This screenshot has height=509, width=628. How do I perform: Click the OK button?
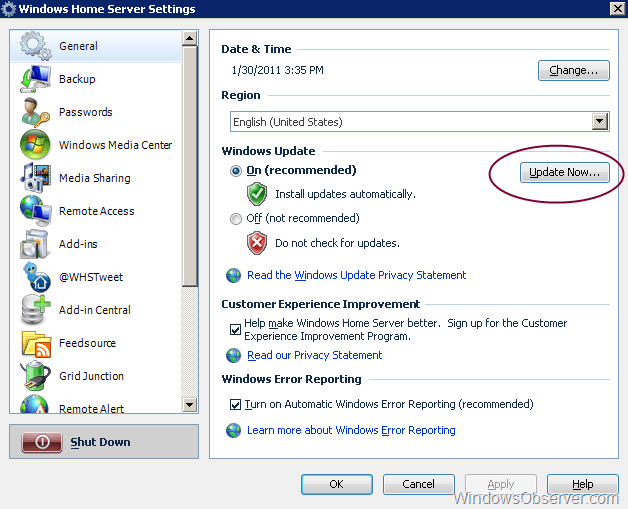[336, 484]
